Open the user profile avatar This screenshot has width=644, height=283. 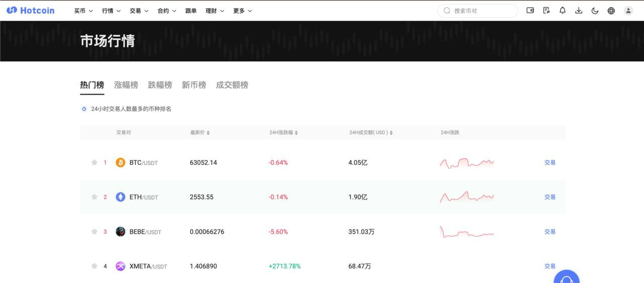click(628, 11)
